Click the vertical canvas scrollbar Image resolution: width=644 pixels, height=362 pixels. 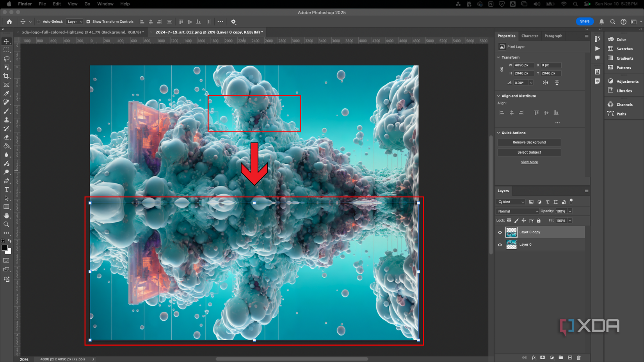[x=491, y=195]
